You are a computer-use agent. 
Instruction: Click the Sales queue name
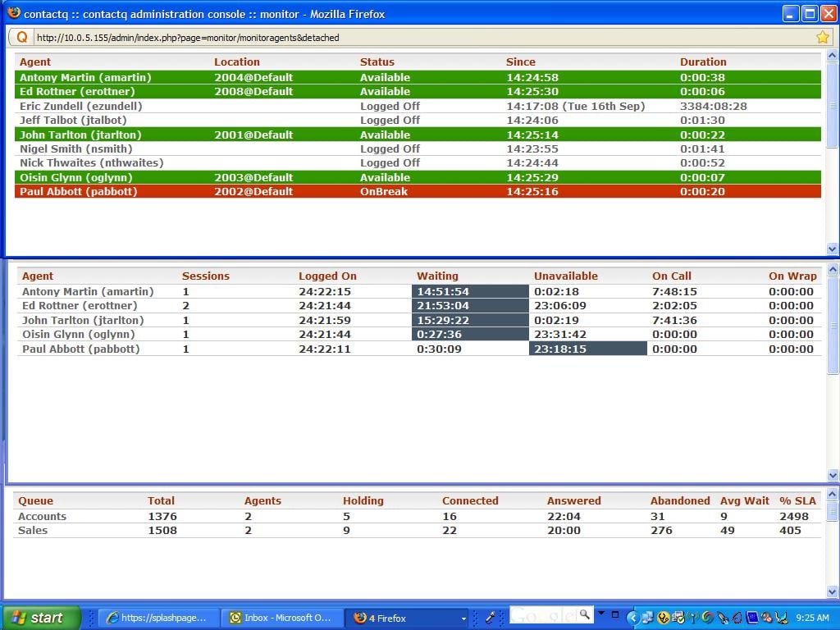pyautogui.click(x=33, y=531)
